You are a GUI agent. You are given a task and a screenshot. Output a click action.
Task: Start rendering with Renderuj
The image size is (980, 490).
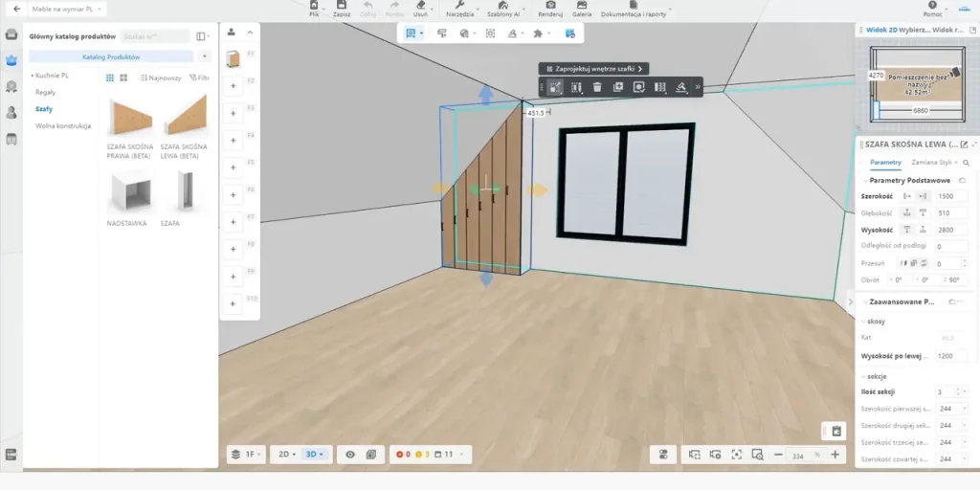tap(550, 9)
